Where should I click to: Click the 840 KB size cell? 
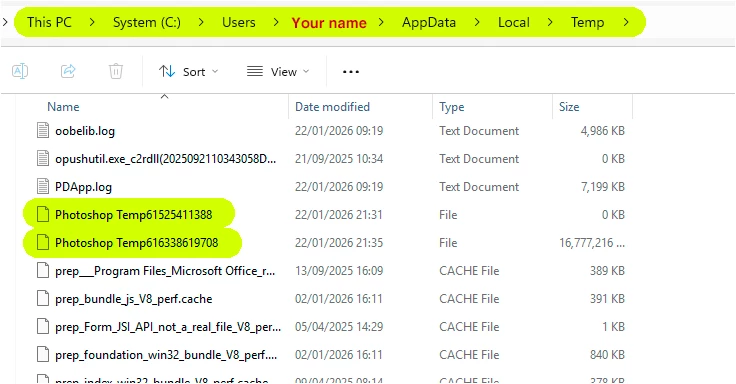pos(607,355)
